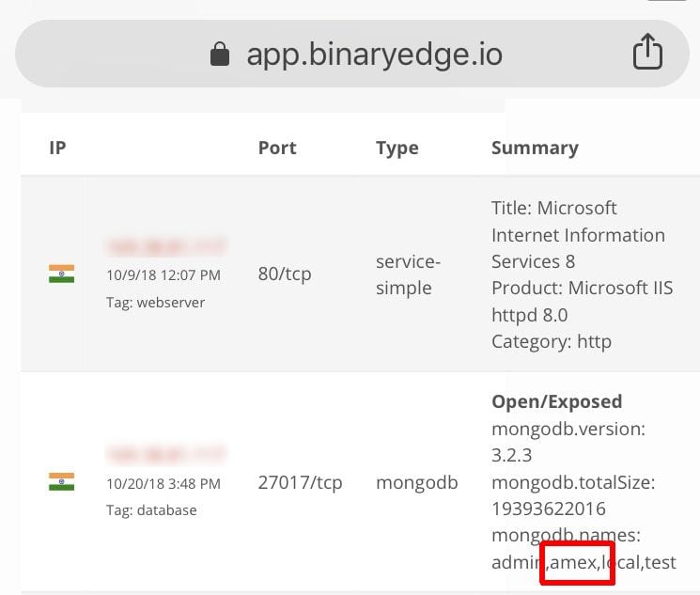
Task: Open the blurred IP in webserver row
Action: [x=166, y=246]
